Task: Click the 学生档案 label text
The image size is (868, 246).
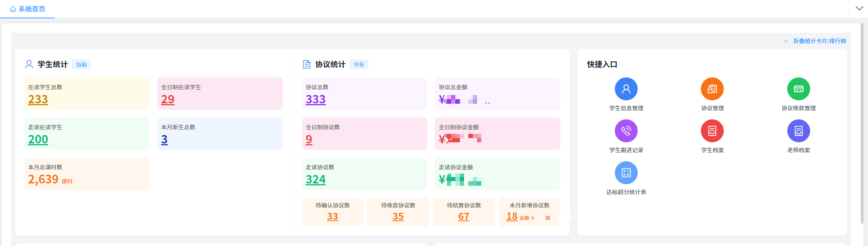Action: [x=712, y=150]
